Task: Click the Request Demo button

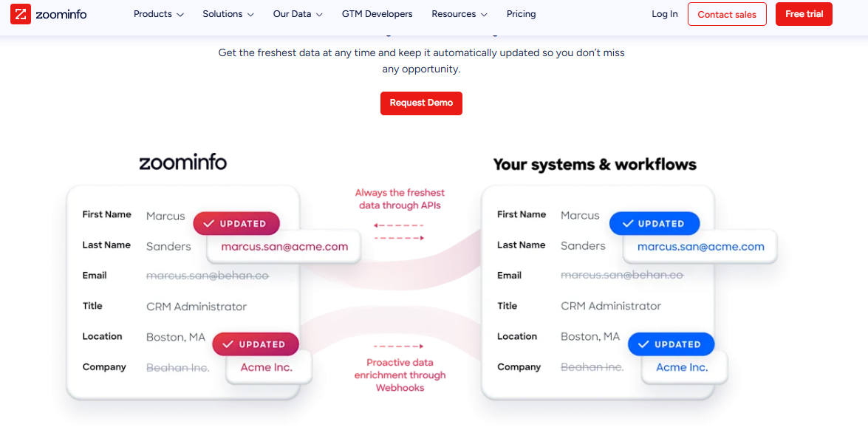Action: tap(421, 103)
